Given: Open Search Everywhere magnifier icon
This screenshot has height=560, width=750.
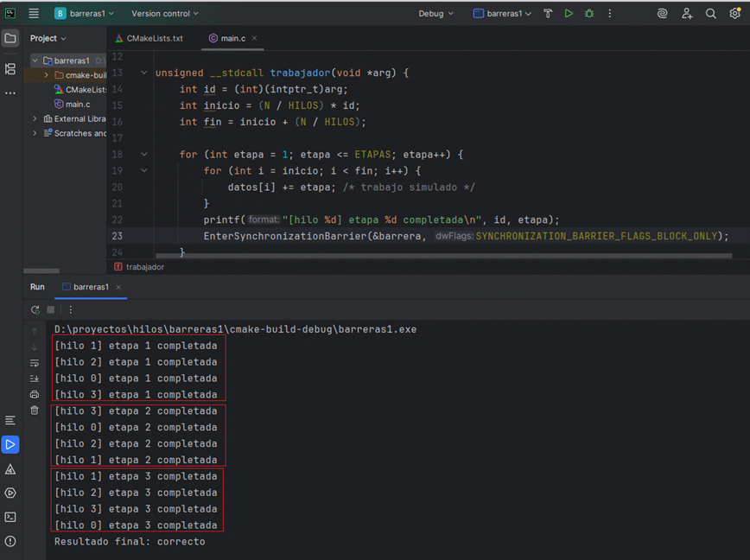Looking at the screenshot, I should [710, 13].
